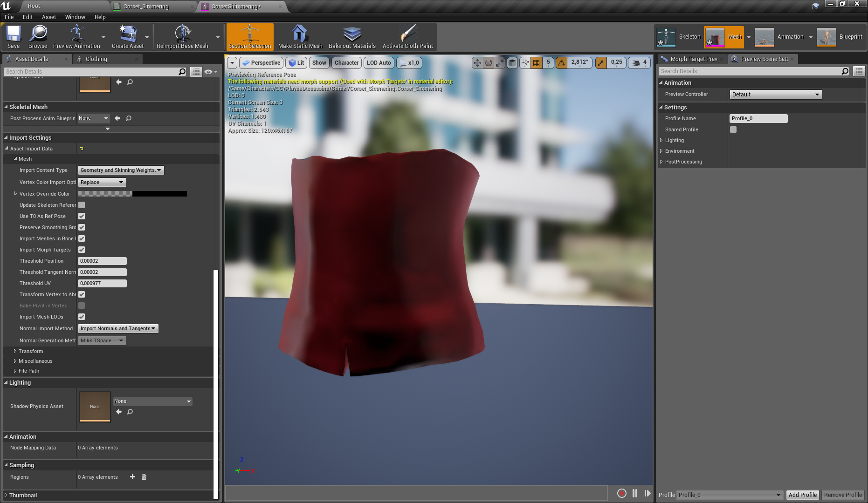Open Import Content Type dropdown
This screenshot has width=868, height=503.
[x=121, y=170]
